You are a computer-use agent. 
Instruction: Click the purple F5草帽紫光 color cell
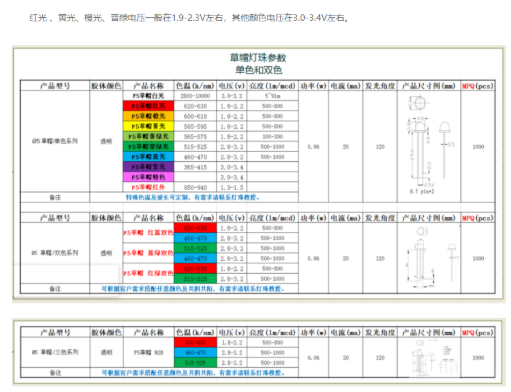point(148,167)
